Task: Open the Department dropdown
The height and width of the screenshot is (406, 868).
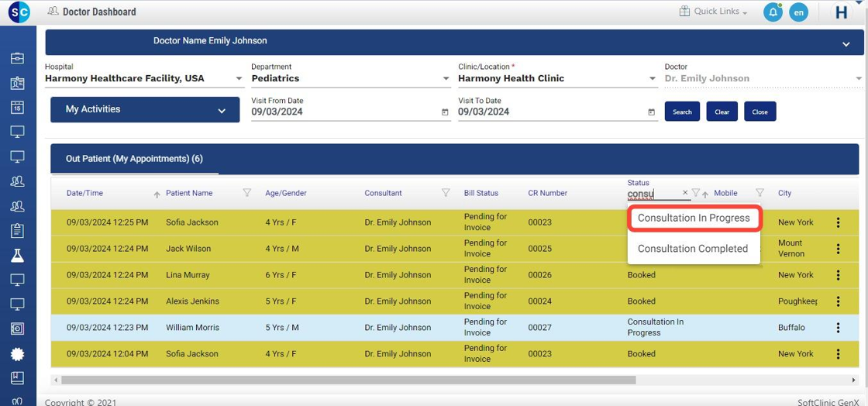Action: [351, 78]
